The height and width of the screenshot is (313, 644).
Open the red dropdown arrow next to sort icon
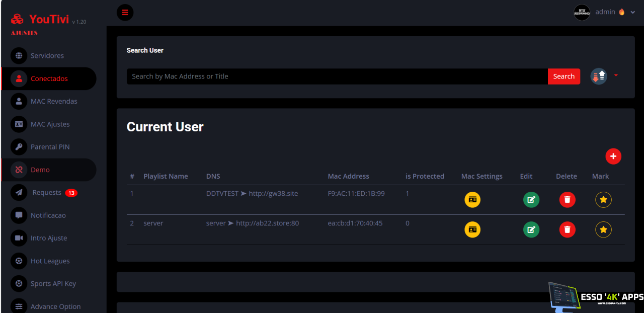616,75
